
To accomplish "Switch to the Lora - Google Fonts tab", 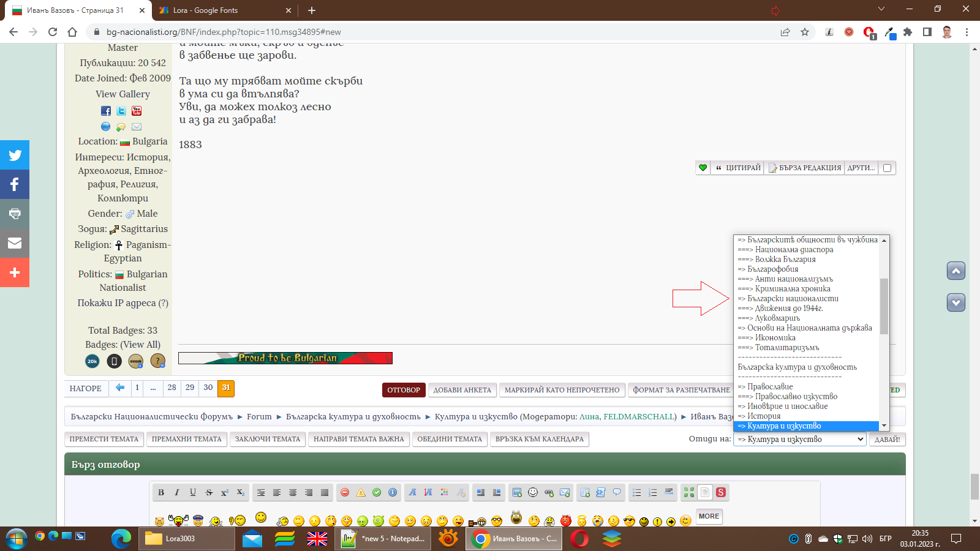I will 224,10.
